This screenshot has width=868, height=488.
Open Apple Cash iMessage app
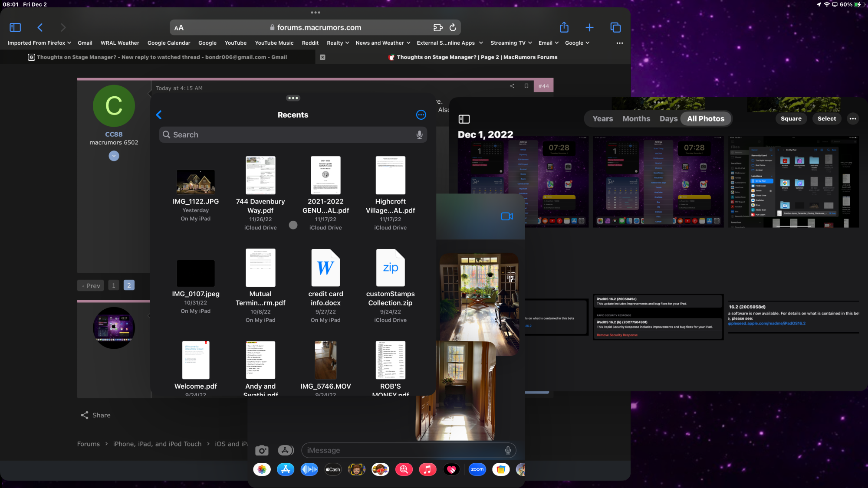click(x=333, y=469)
